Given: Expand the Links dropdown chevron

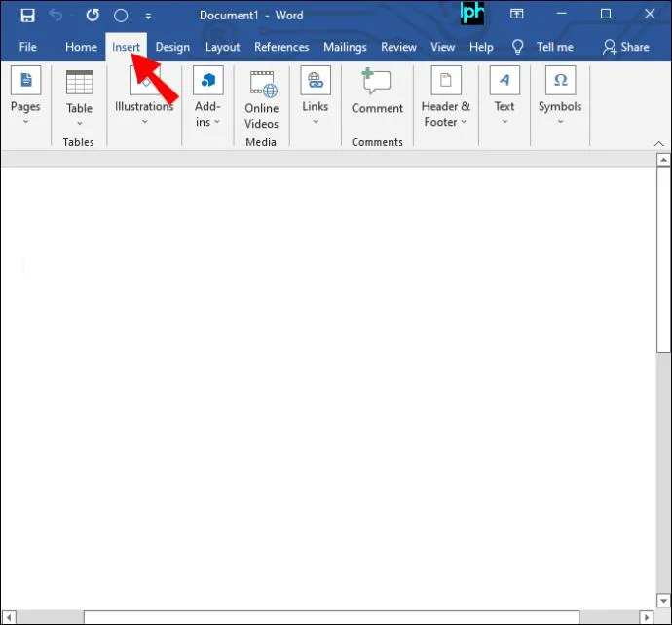Looking at the screenshot, I should 316,122.
